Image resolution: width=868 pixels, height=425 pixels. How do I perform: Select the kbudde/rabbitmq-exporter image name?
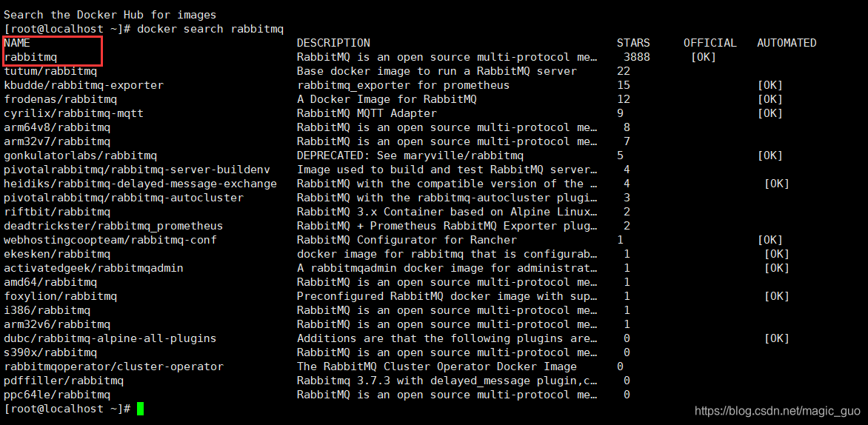(84, 85)
